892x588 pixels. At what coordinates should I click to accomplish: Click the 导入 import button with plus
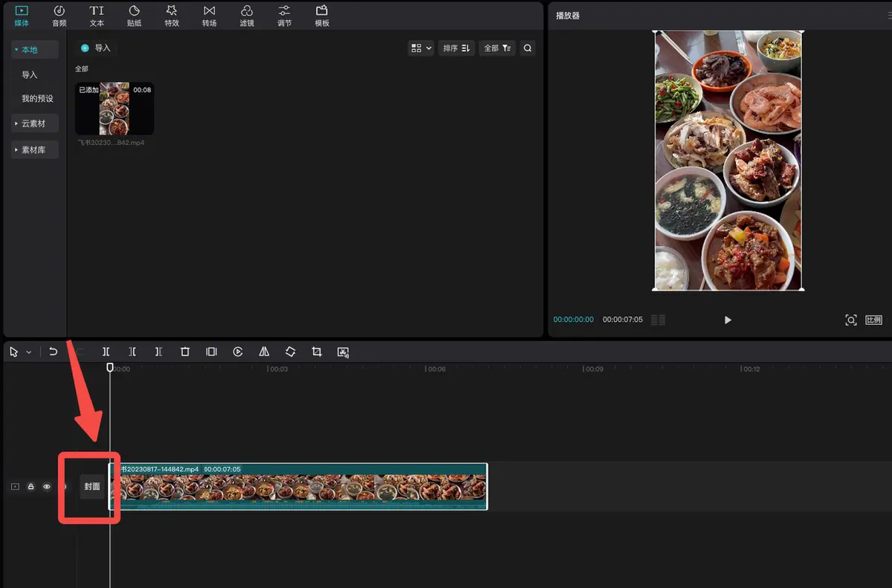(x=96, y=48)
